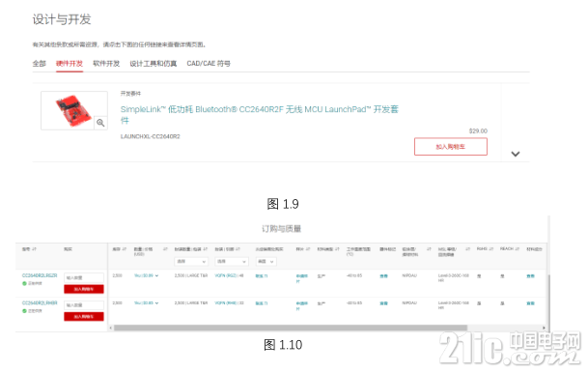Screen dimensions: 588x373
Task: Open the red LaunchPad board thumbnail
Action: coord(74,110)
